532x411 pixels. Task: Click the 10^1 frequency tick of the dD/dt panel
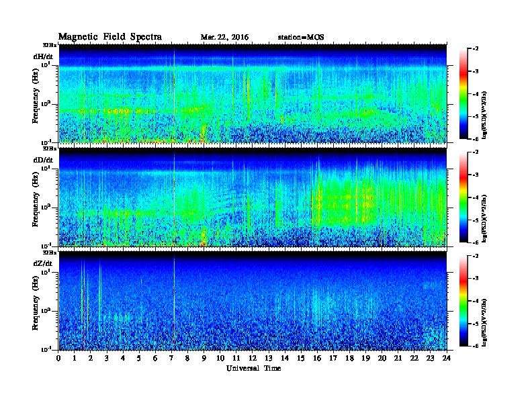click(46, 168)
